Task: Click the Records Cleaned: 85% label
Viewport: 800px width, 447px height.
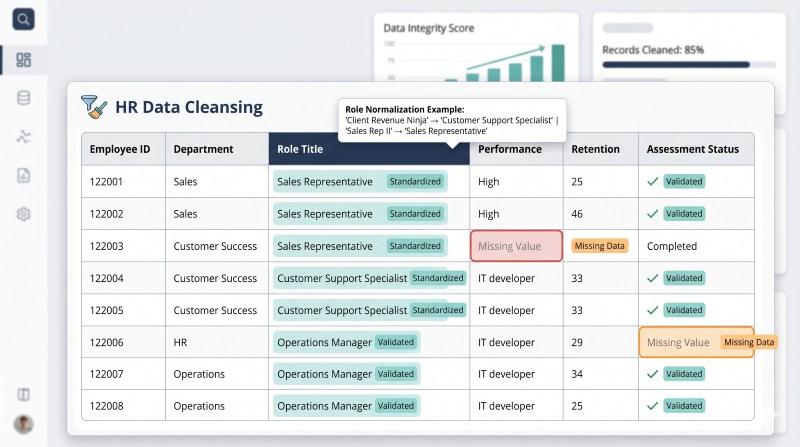Action: tap(653, 50)
